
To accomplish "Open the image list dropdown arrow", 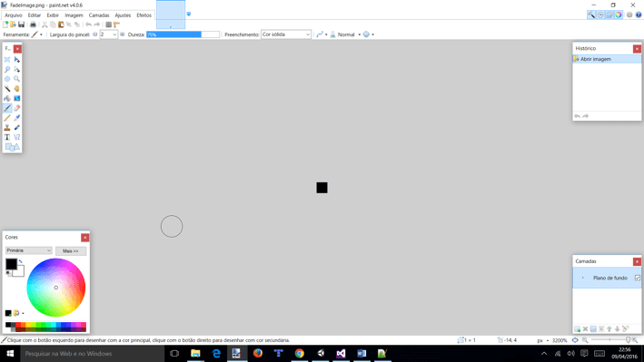I will [x=189, y=14].
